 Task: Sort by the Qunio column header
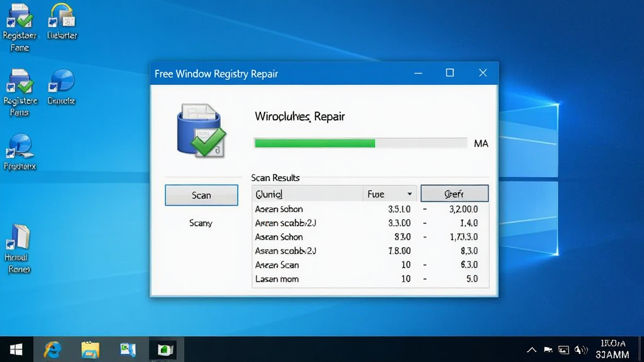pyautogui.click(x=307, y=194)
